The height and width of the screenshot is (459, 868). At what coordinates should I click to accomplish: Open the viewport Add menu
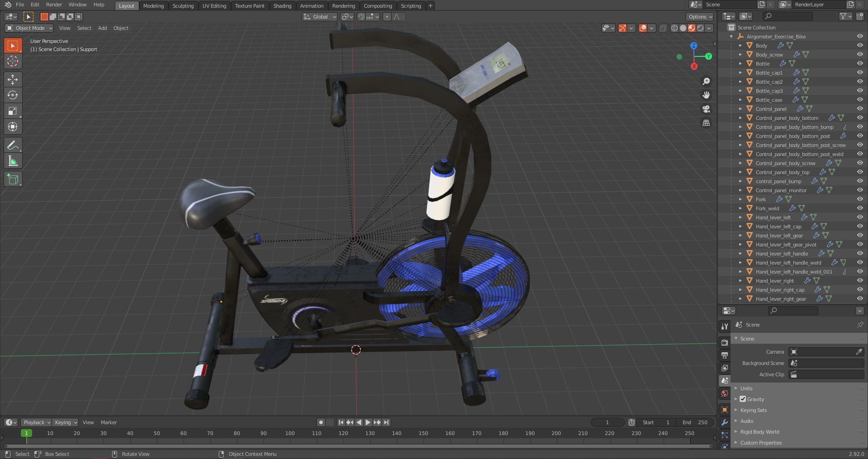(103, 28)
